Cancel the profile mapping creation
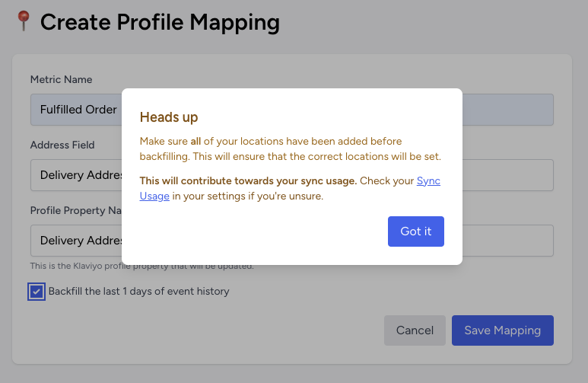 point(415,330)
